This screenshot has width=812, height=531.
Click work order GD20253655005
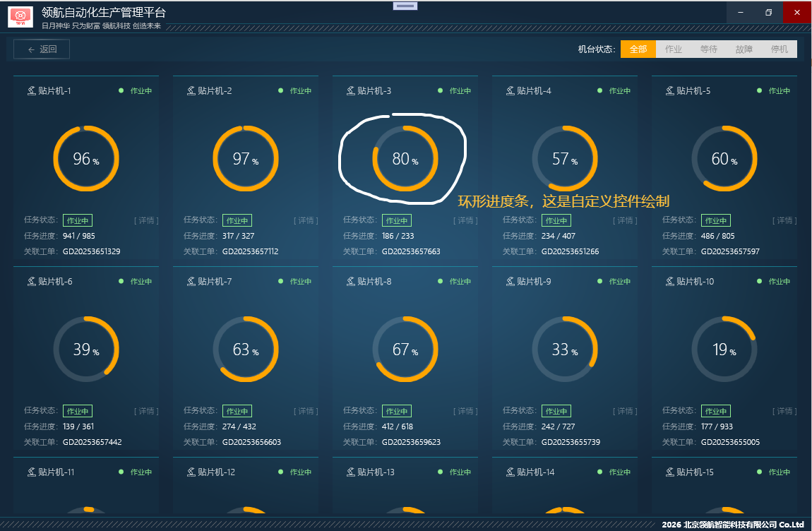click(x=731, y=443)
